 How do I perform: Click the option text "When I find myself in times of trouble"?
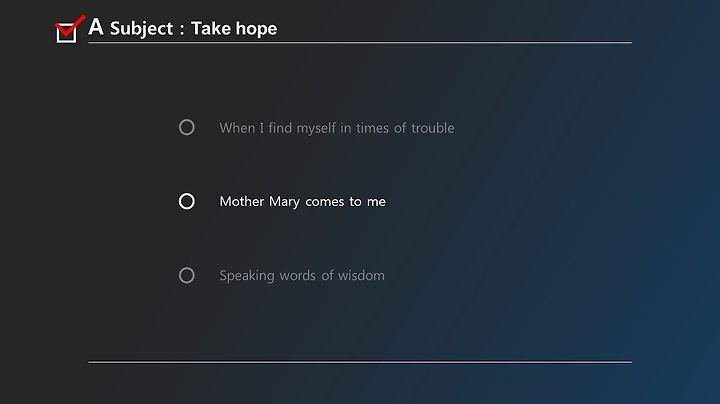click(x=337, y=128)
